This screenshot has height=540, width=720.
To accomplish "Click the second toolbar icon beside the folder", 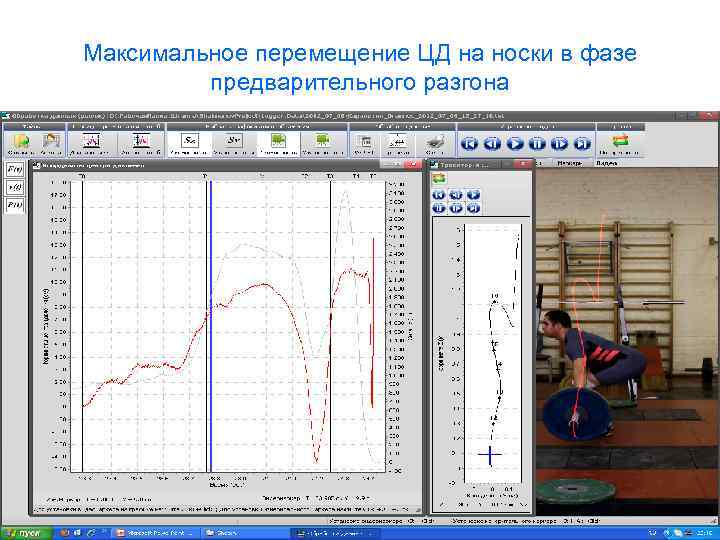I will (51, 143).
